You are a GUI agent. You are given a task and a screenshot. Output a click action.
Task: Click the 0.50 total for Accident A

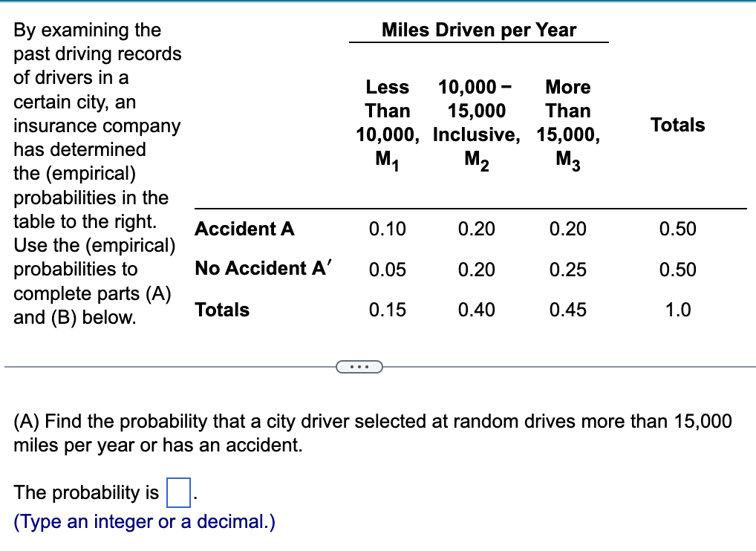pyautogui.click(x=678, y=229)
